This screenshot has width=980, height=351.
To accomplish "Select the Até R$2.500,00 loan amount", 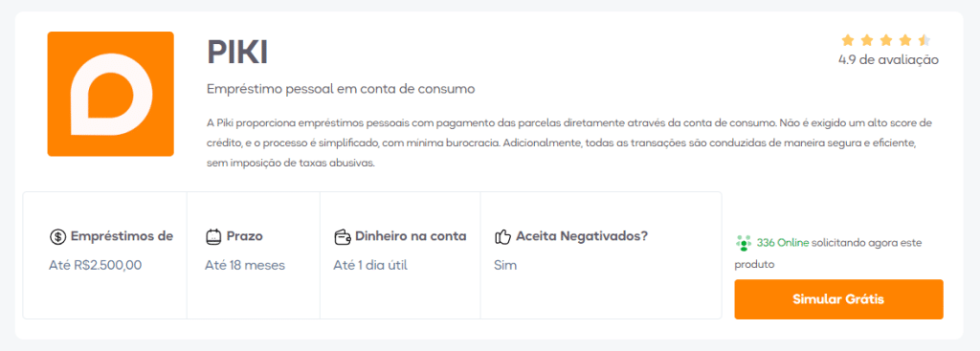I will pos(96,266).
